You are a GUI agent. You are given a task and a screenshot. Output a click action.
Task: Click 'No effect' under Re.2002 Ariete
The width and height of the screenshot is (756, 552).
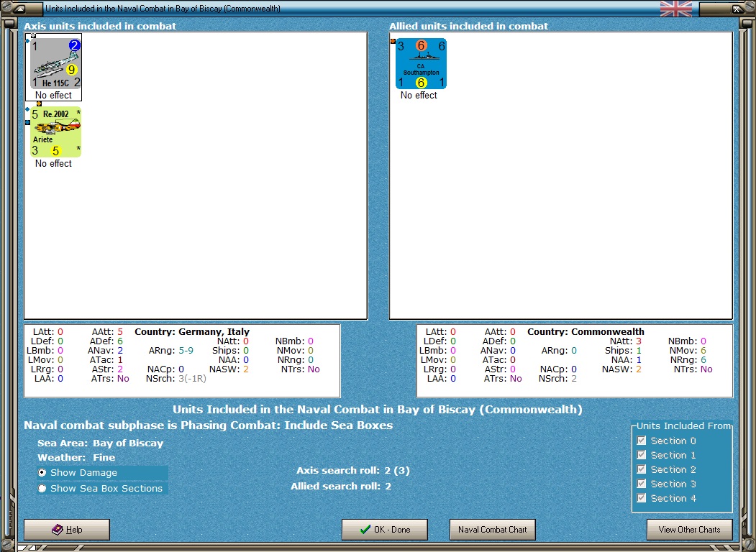pos(53,164)
